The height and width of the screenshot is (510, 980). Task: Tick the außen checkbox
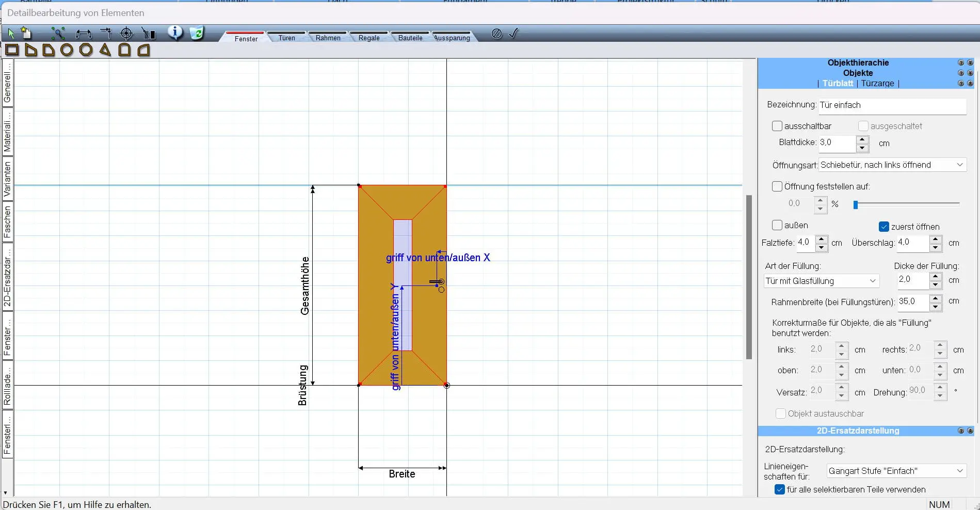pyautogui.click(x=777, y=225)
